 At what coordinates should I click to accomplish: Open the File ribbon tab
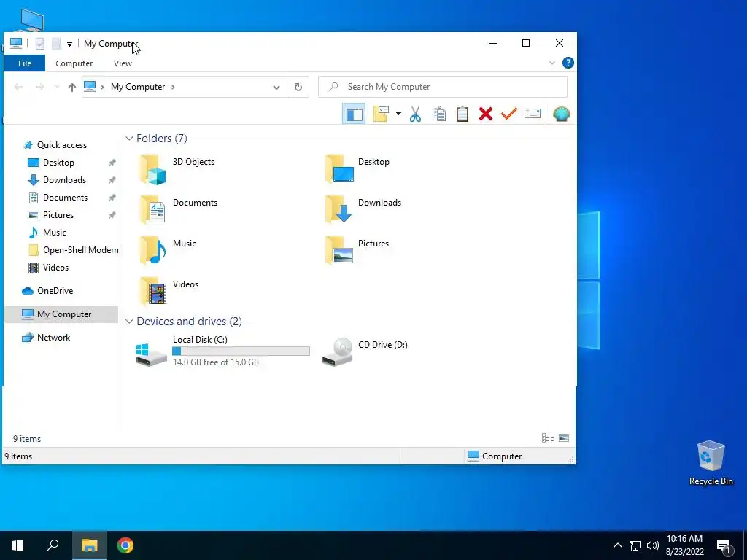click(25, 63)
